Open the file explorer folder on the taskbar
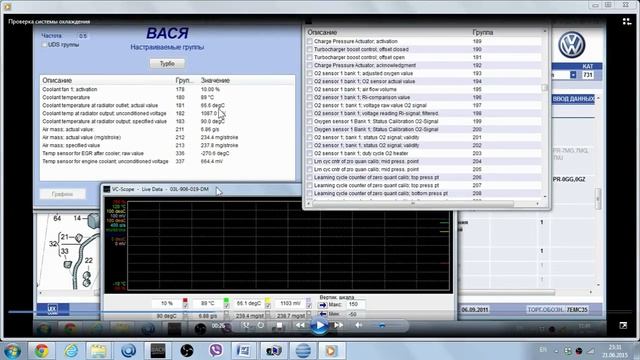The width and height of the screenshot is (640, 360). 98,351
